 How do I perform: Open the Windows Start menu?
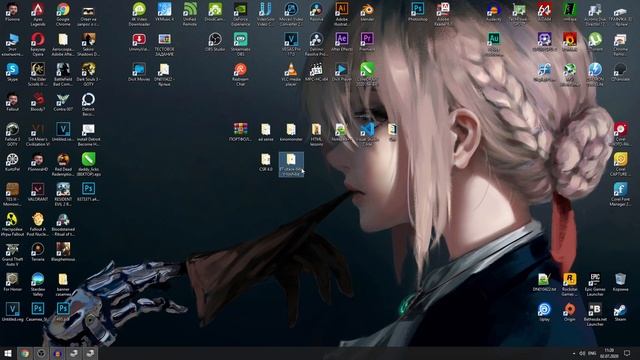[x=8, y=353]
